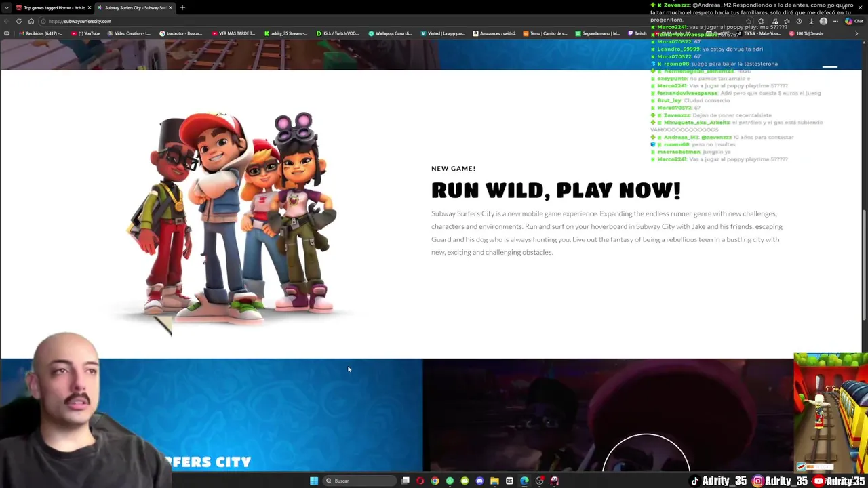Screen dimensions: 868x488
Task: Open Discord from the taskbar
Action: point(479,481)
